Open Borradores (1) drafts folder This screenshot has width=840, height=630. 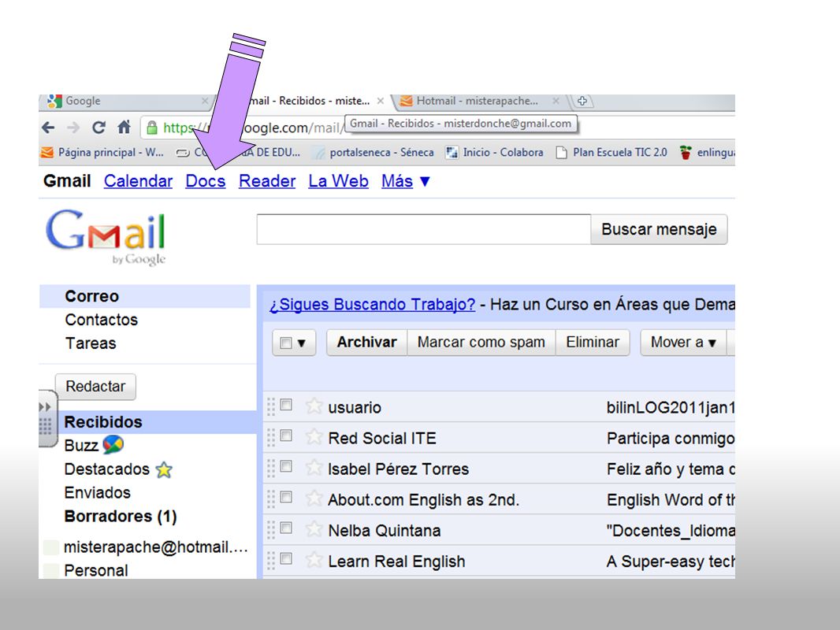[x=121, y=516]
